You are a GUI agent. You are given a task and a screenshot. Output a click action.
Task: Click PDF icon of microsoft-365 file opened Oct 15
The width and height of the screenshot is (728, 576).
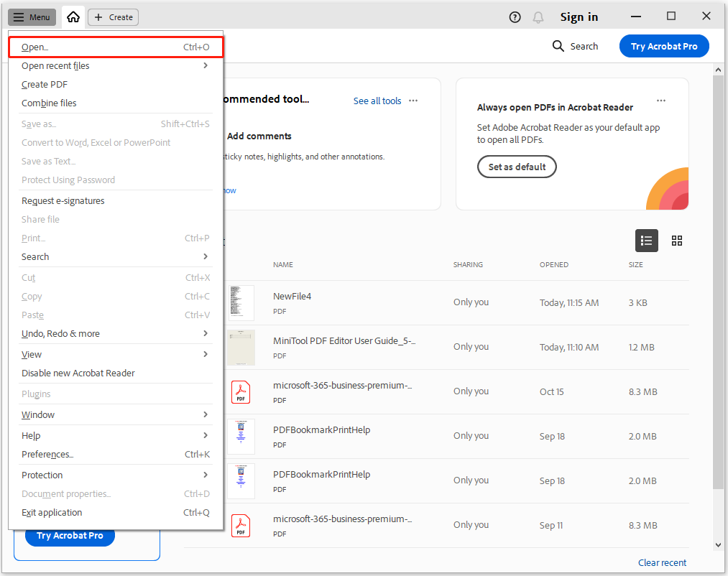click(x=241, y=391)
